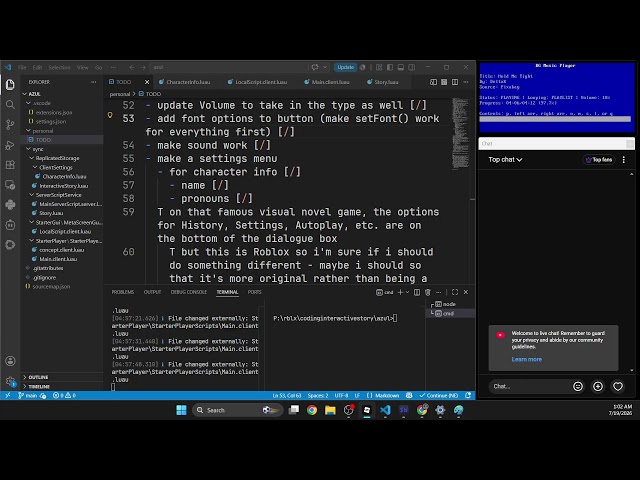
Task: Go back with the navigation arrow
Action: [x=132, y=67]
